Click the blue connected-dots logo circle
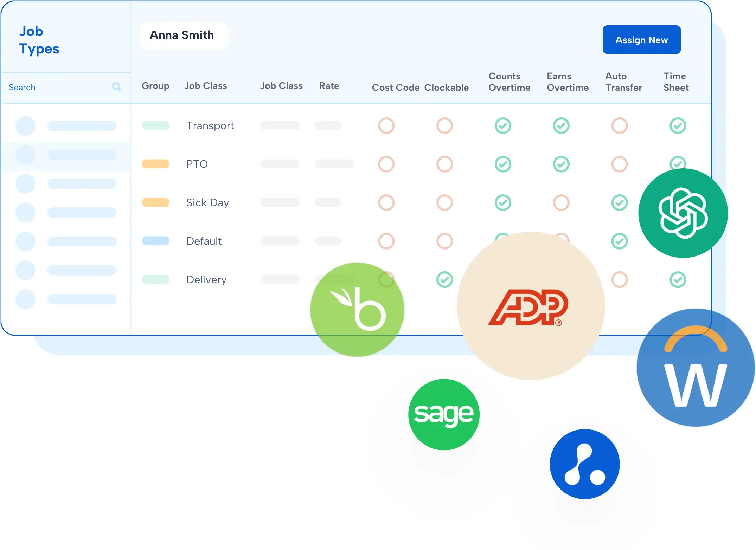The height and width of the screenshot is (550, 756). [x=585, y=464]
